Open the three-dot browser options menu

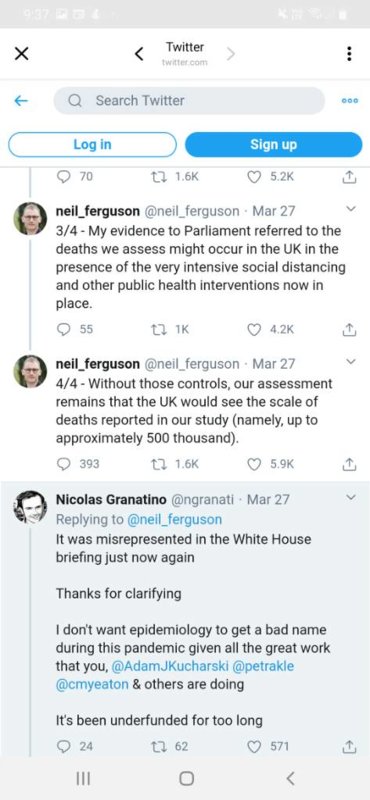point(349,54)
